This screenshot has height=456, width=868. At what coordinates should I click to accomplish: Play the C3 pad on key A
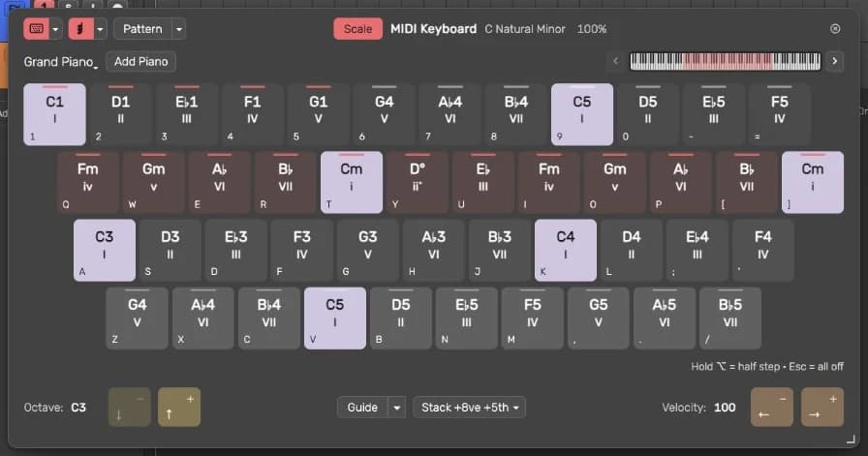point(105,250)
